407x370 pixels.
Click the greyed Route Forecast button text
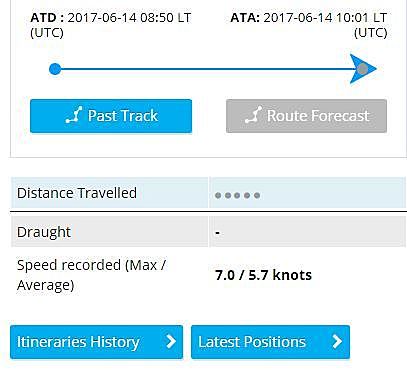click(318, 116)
